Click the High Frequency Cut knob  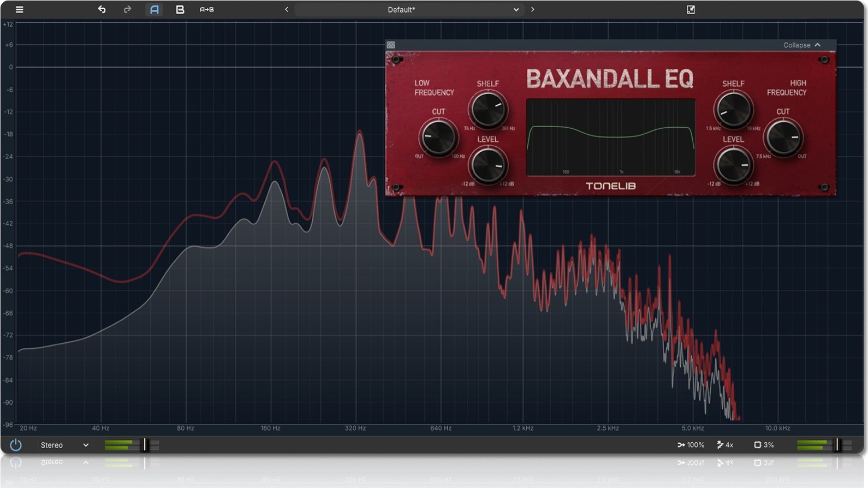pyautogui.click(x=783, y=137)
